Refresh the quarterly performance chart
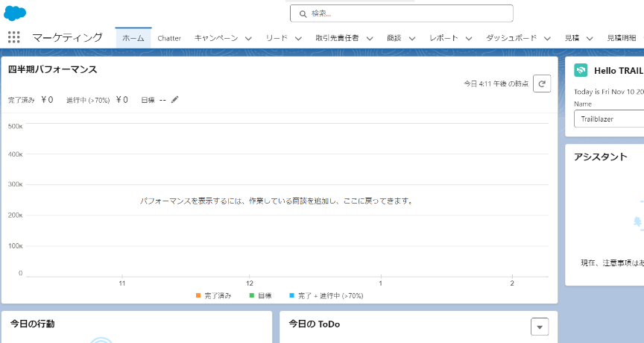Screen dimensions: 644x343 (542, 84)
